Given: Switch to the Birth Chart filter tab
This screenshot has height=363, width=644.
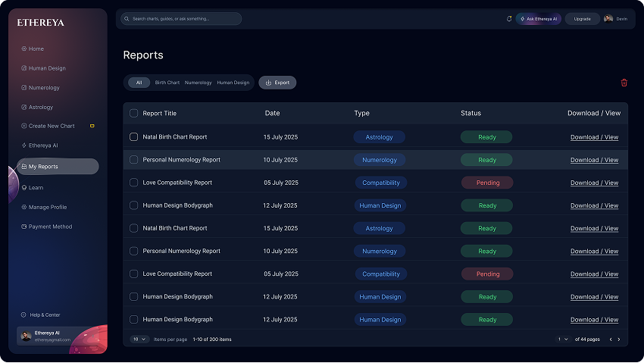Looking at the screenshot, I should 167,83.
